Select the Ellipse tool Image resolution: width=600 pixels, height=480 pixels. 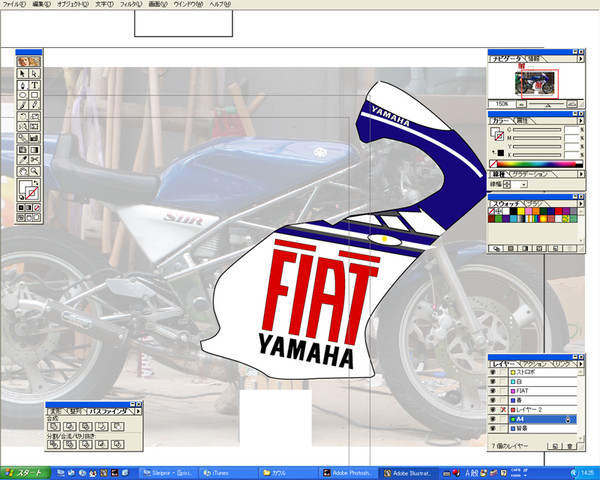pos(23,95)
